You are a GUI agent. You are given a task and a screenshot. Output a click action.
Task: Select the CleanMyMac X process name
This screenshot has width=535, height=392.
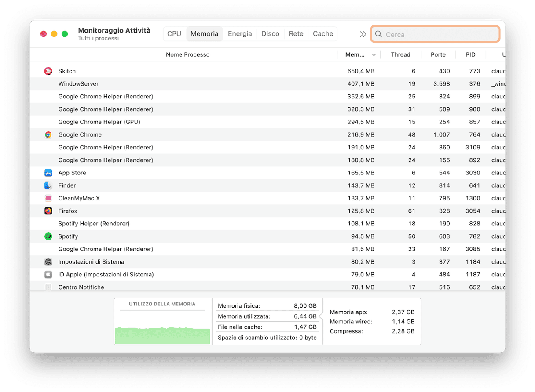pos(79,199)
